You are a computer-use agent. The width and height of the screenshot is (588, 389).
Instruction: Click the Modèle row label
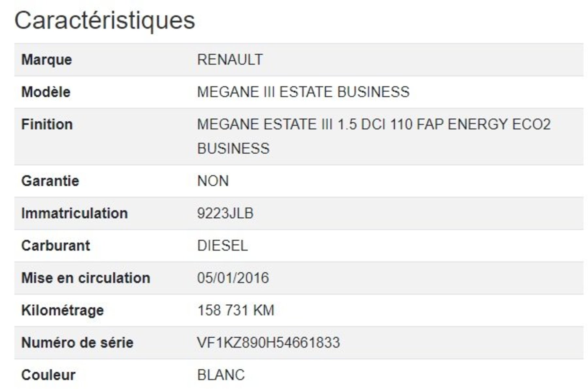tap(46, 92)
